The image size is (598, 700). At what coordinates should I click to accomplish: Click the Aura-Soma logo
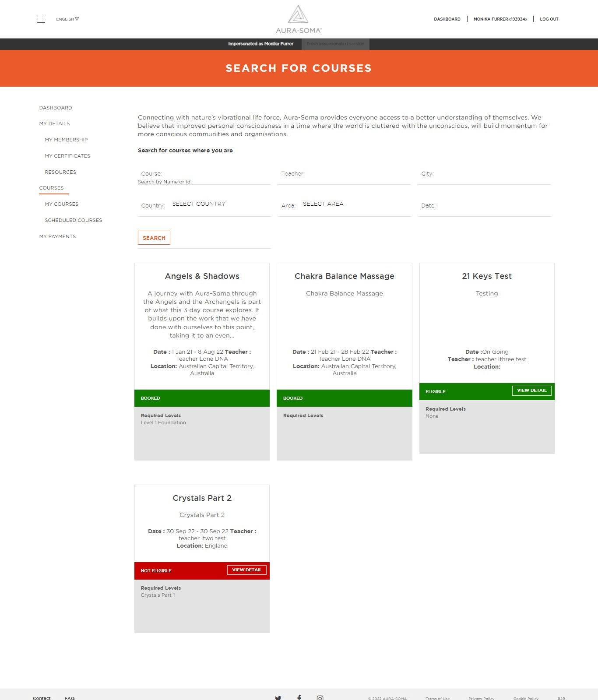(299, 19)
